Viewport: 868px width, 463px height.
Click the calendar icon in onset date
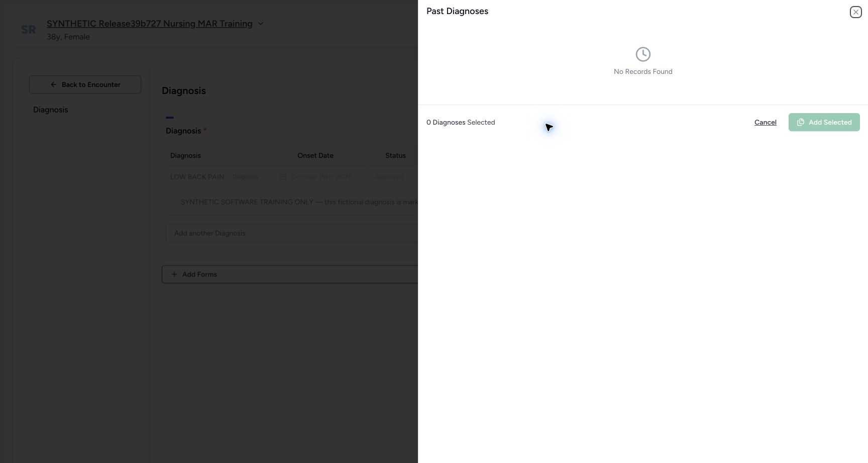point(283,177)
